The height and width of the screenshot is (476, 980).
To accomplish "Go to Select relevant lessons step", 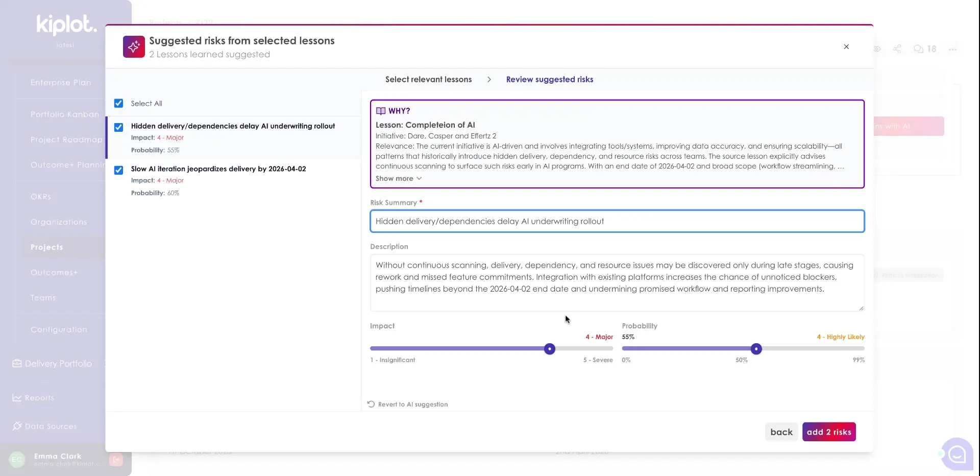I will pos(428,80).
